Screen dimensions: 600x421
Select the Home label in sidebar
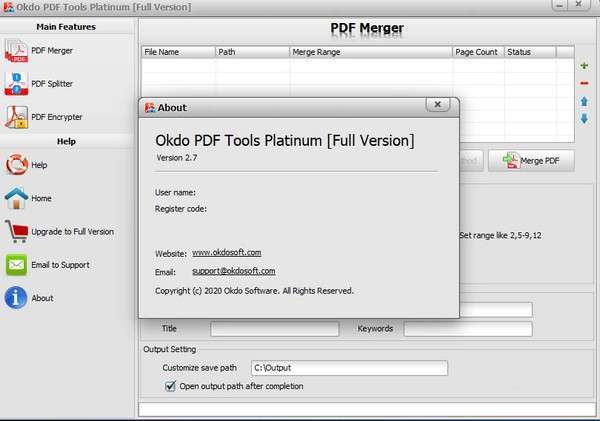pos(41,198)
